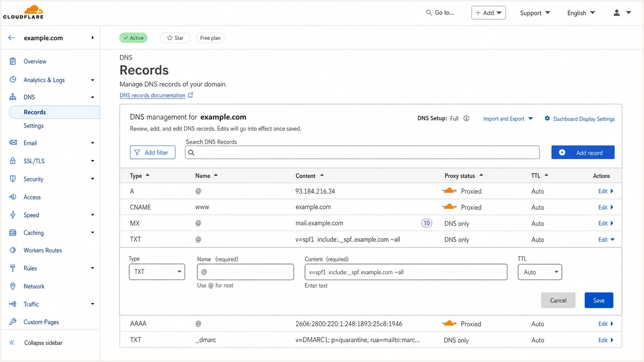Image resolution: width=644 pixels, height=362 pixels.
Task: Click the DNS Setup info icon
Action: click(466, 118)
